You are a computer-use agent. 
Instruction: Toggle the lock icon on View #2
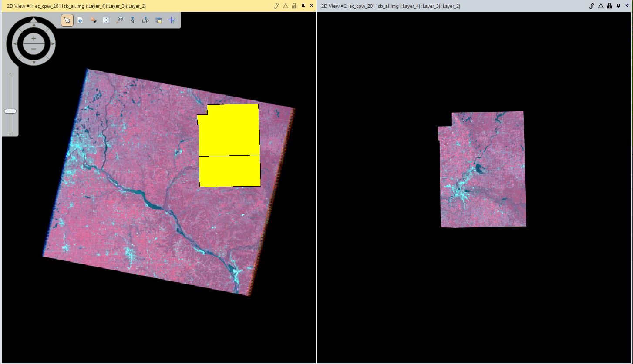[609, 6]
